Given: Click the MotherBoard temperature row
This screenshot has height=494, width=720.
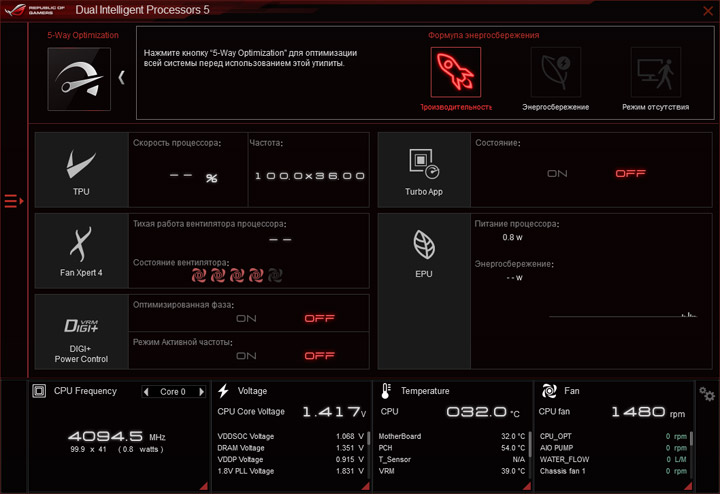Looking at the screenshot, I should pyautogui.click(x=452, y=436).
